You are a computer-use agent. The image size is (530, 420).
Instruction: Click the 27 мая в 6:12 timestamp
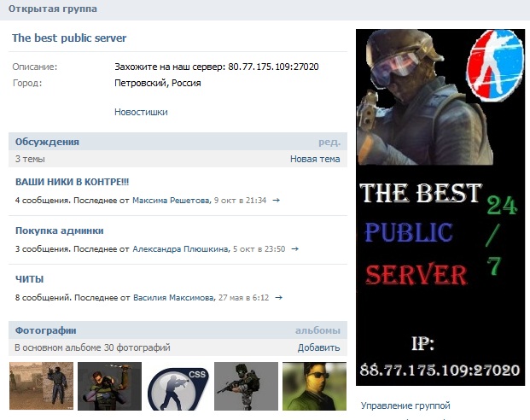(x=244, y=298)
